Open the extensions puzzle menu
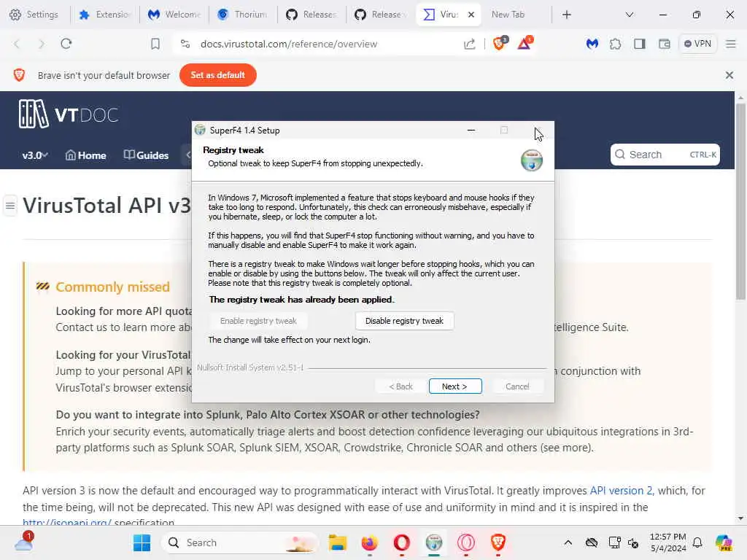 tap(615, 44)
